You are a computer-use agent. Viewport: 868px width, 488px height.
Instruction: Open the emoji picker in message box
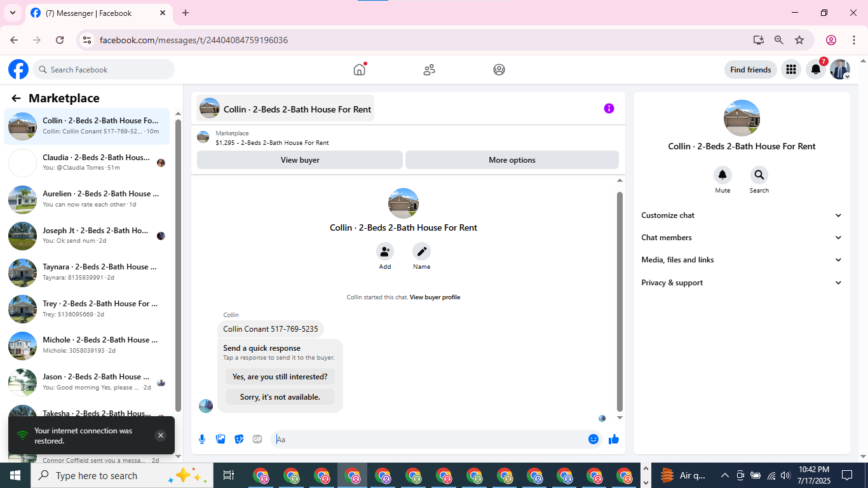coord(593,439)
